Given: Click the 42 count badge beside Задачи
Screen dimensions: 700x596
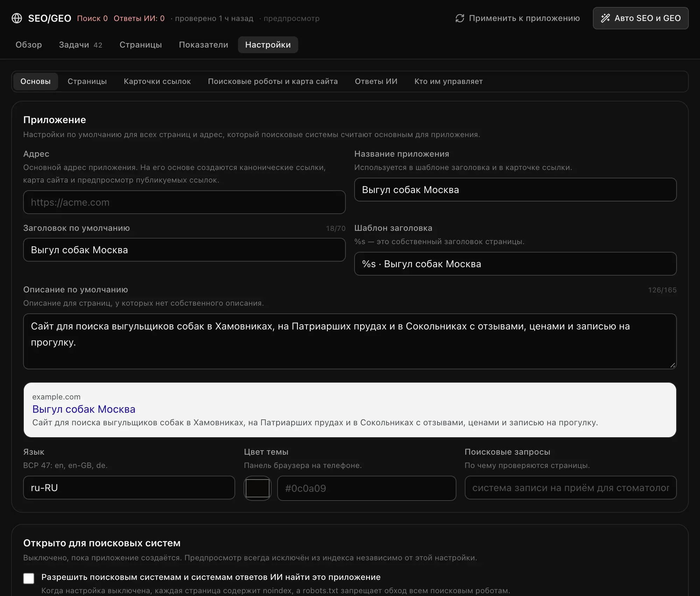Looking at the screenshot, I should point(98,45).
